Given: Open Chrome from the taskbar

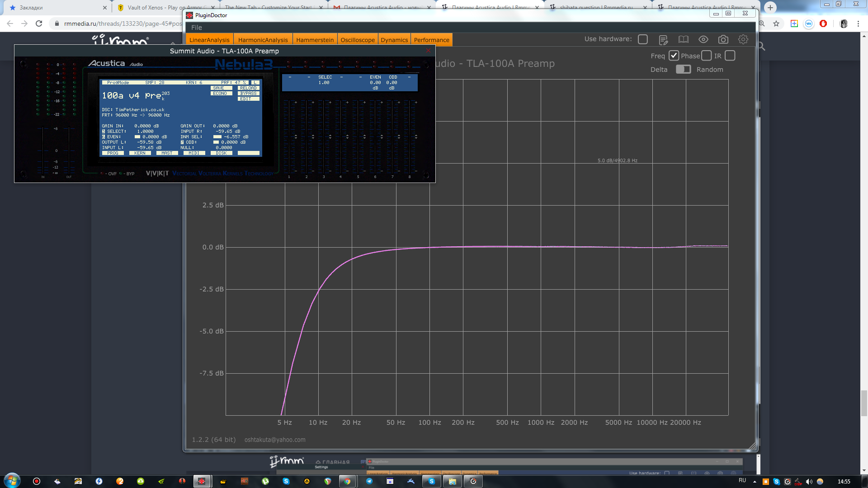Looking at the screenshot, I should coord(347,481).
